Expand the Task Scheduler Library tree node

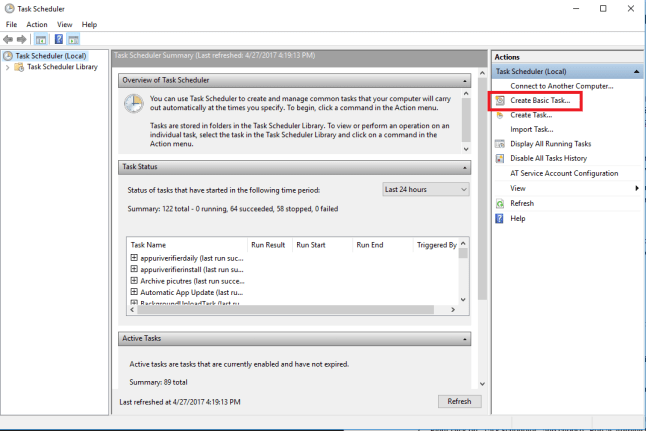(x=7, y=67)
